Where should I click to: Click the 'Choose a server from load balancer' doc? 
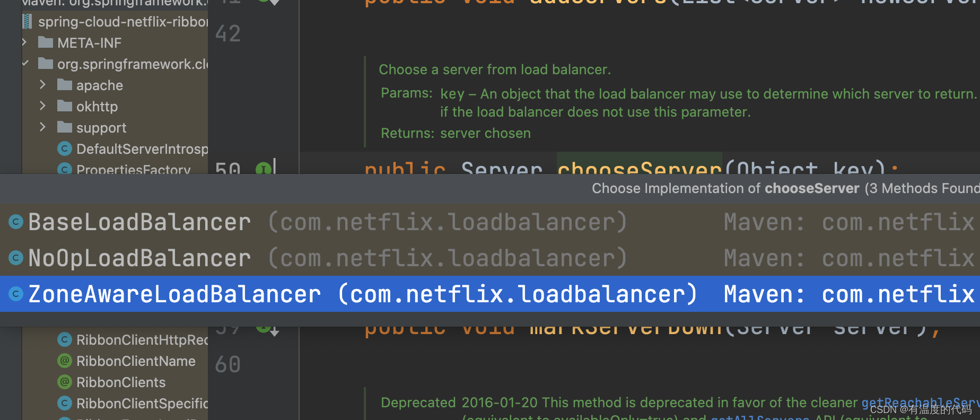(x=495, y=69)
